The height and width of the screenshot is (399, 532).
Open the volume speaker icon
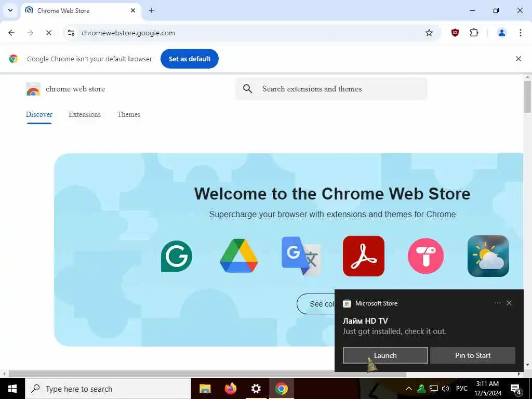(x=446, y=389)
